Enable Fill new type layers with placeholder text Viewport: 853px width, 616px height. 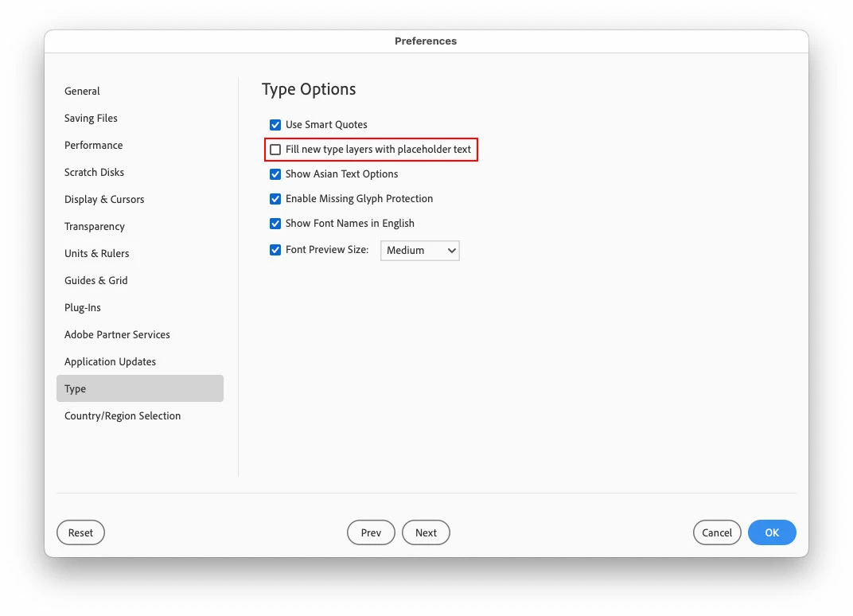[x=275, y=149]
